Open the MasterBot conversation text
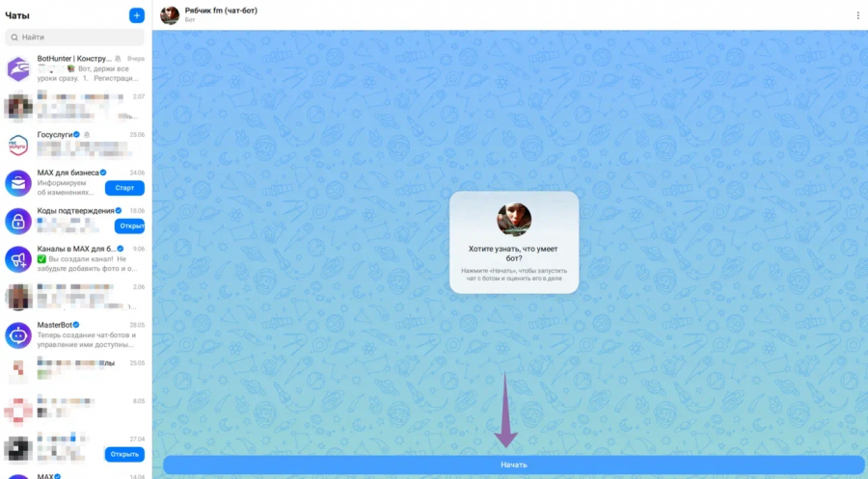 [87, 339]
